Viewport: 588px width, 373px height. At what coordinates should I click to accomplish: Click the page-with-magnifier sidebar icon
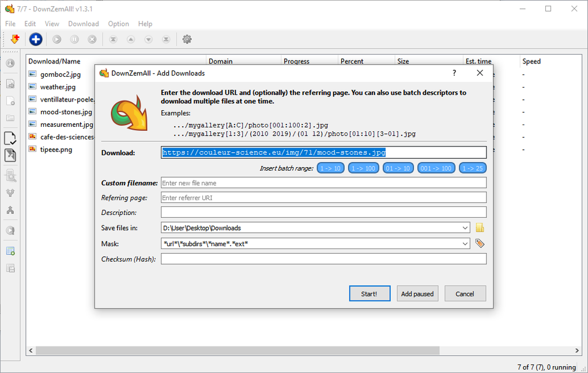(x=10, y=175)
